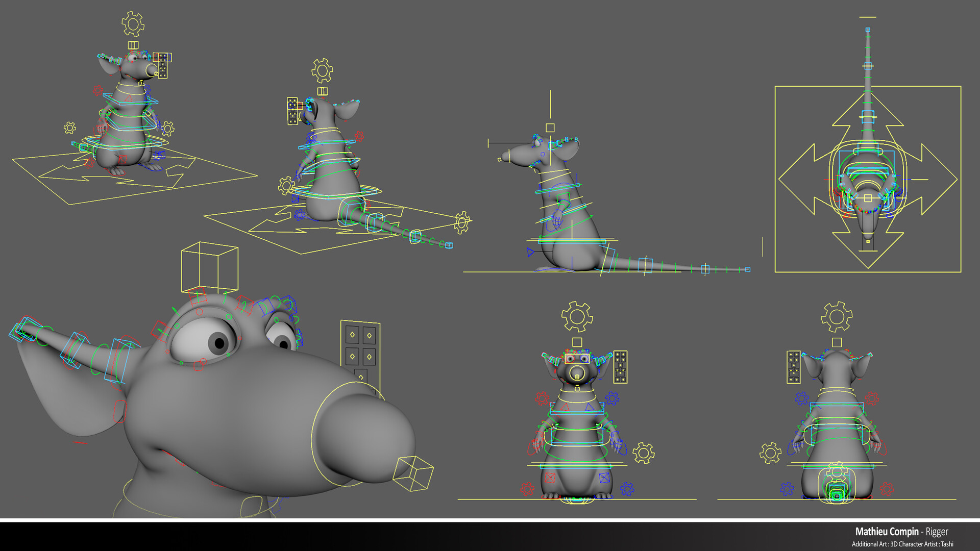Click the 3D Character Artist Tashi credit line
This screenshot has width=980, height=551.
click(x=902, y=544)
